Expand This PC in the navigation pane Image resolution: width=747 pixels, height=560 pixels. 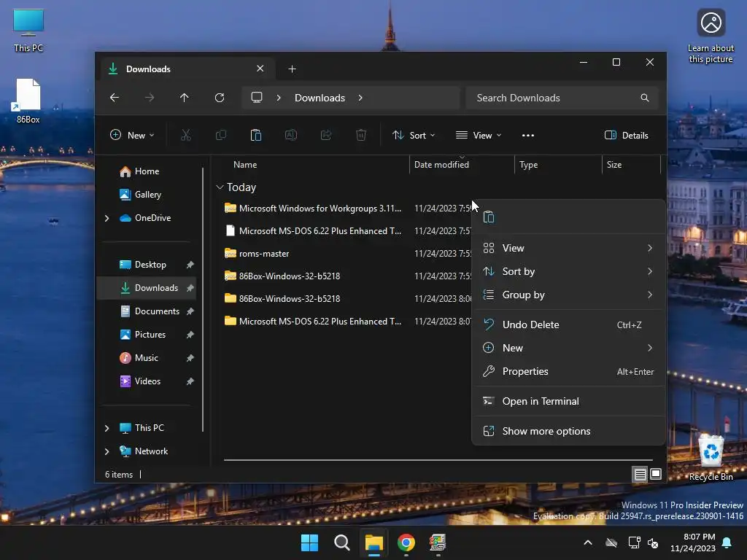107,428
